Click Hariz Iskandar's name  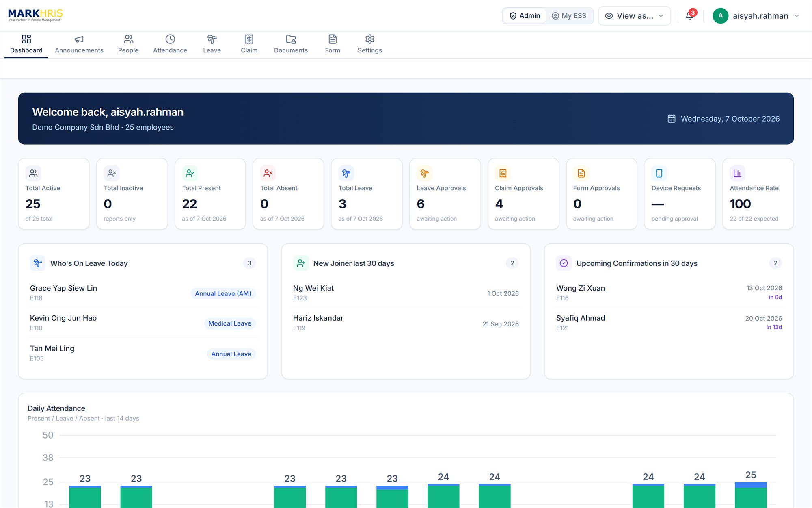[x=318, y=318]
